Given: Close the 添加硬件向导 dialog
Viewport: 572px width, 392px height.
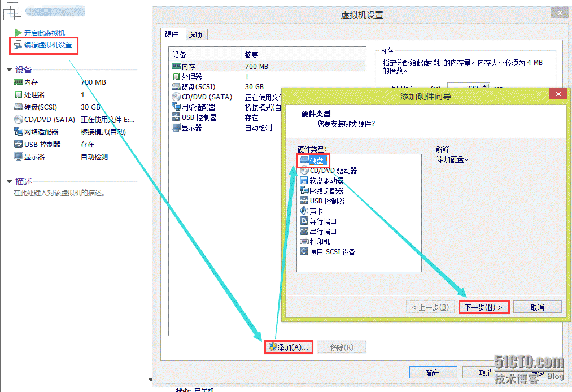Looking at the screenshot, I should (x=558, y=94).
